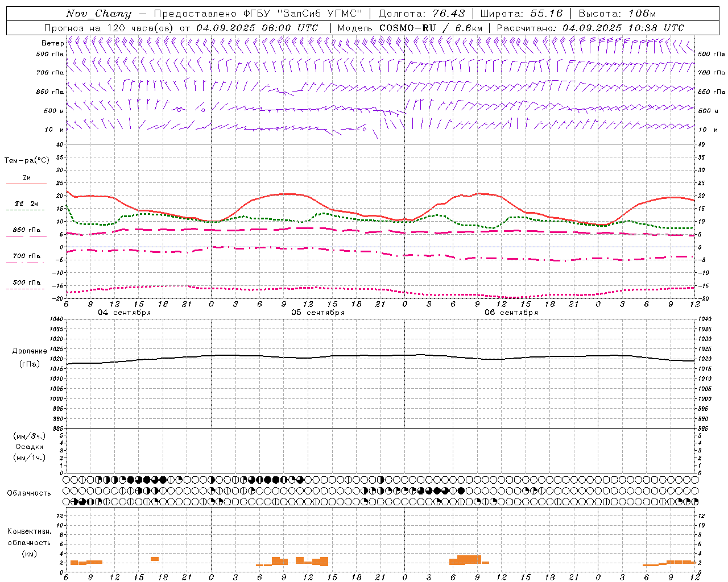Click the '(мм/1ч.)' precipitation unit label

(30, 458)
